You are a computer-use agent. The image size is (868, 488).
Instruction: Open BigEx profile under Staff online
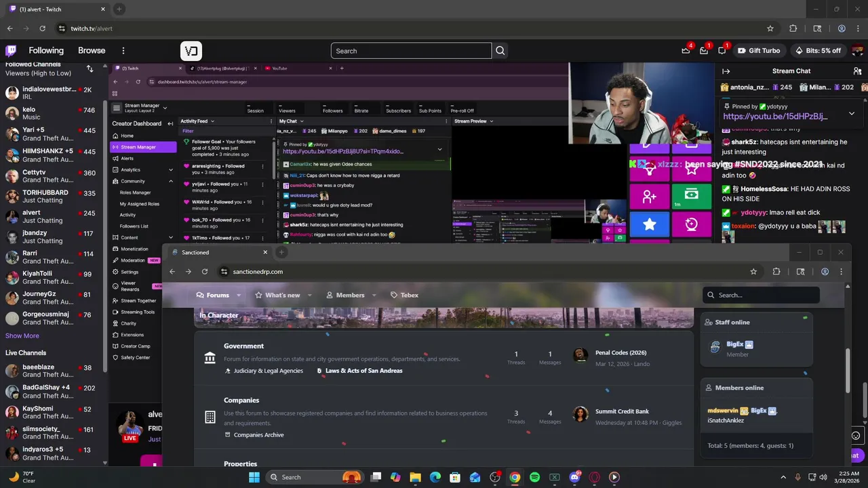(x=735, y=344)
